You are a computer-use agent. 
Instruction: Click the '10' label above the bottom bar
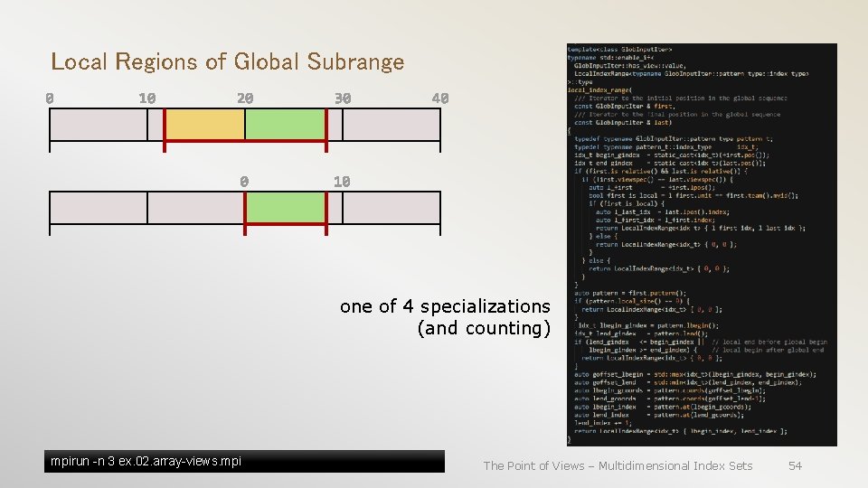[x=342, y=182]
